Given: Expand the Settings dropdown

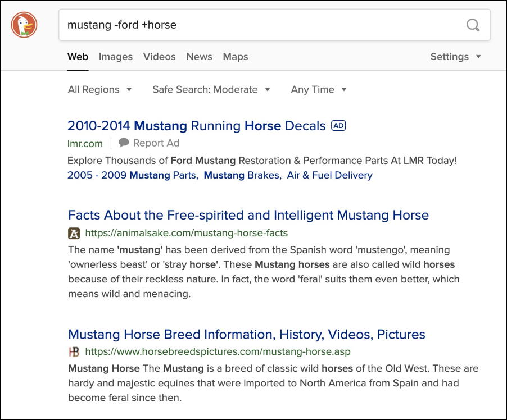Looking at the screenshot, I should tap(456, 57).
